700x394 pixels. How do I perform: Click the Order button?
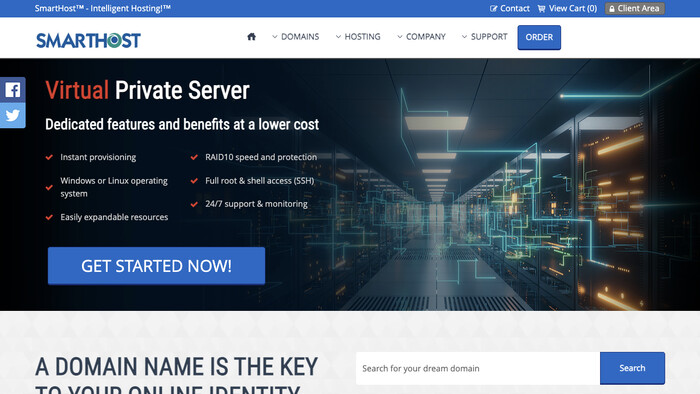coord(539,37)
